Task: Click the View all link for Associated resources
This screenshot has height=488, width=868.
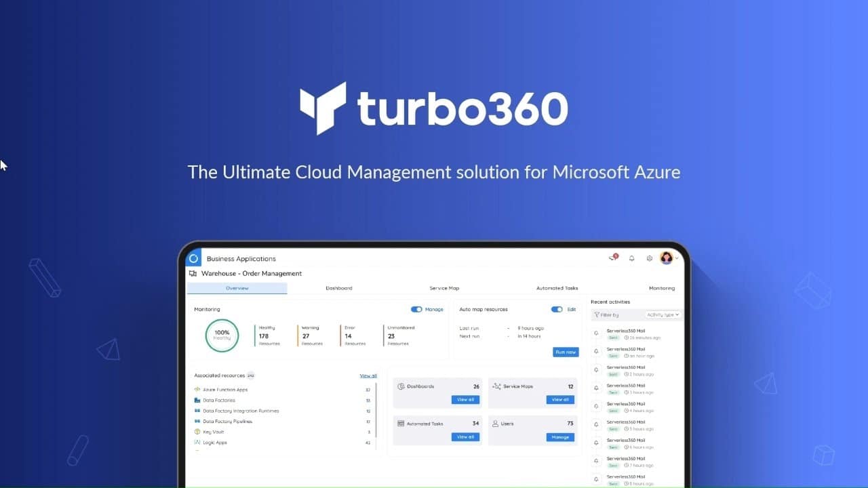Action: click(x=368, y=375)
